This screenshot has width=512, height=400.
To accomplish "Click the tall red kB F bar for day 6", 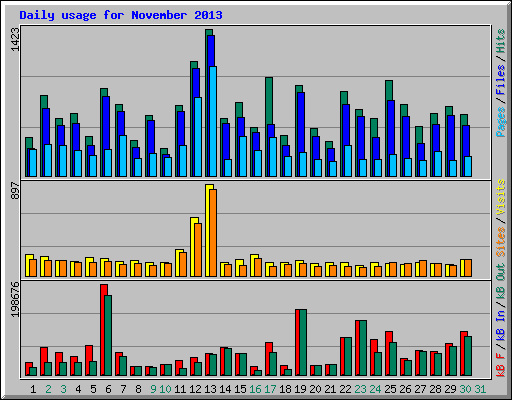I will [103, 330].
